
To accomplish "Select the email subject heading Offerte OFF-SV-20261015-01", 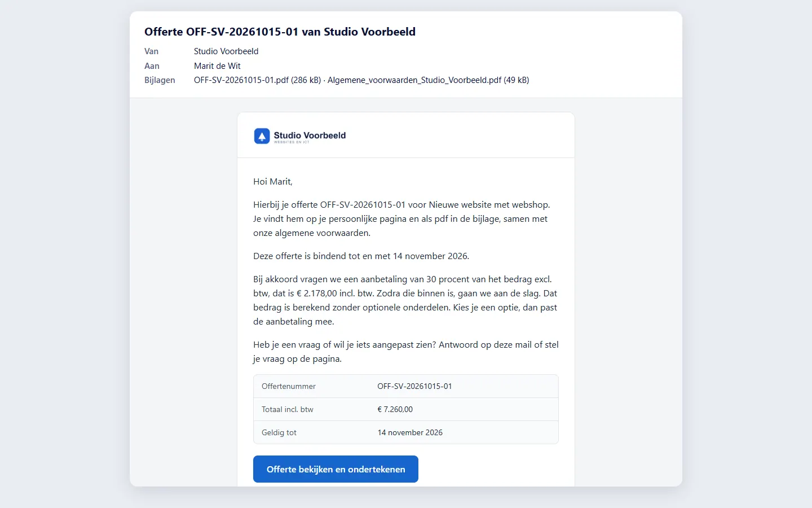I will 280,32.
